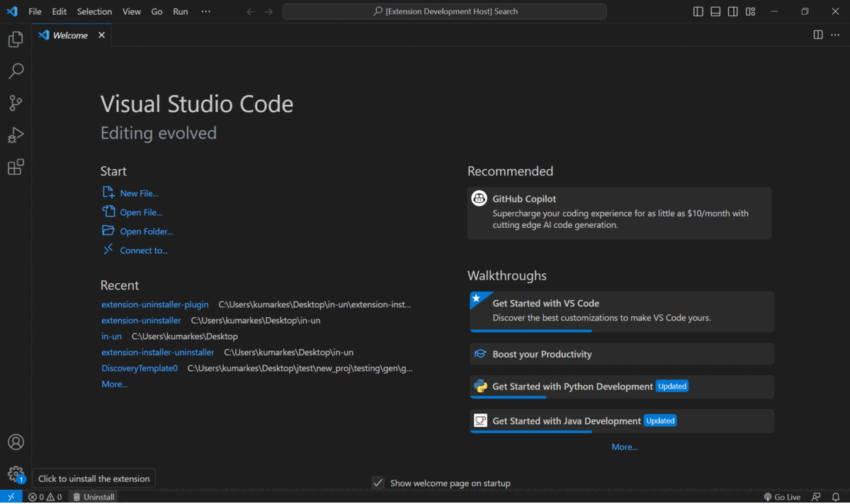
Task: Open the View menu
Action: coord(132,11)
